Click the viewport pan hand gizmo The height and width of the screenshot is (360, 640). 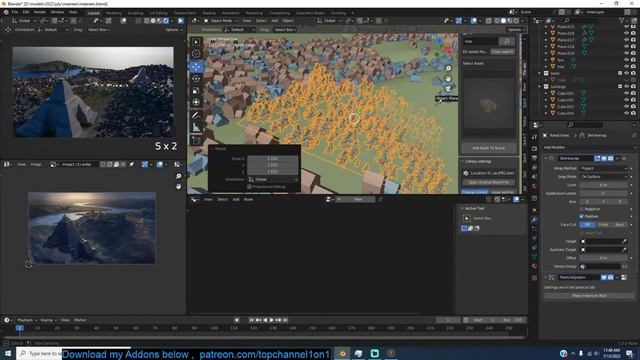(x=448, y=78)
